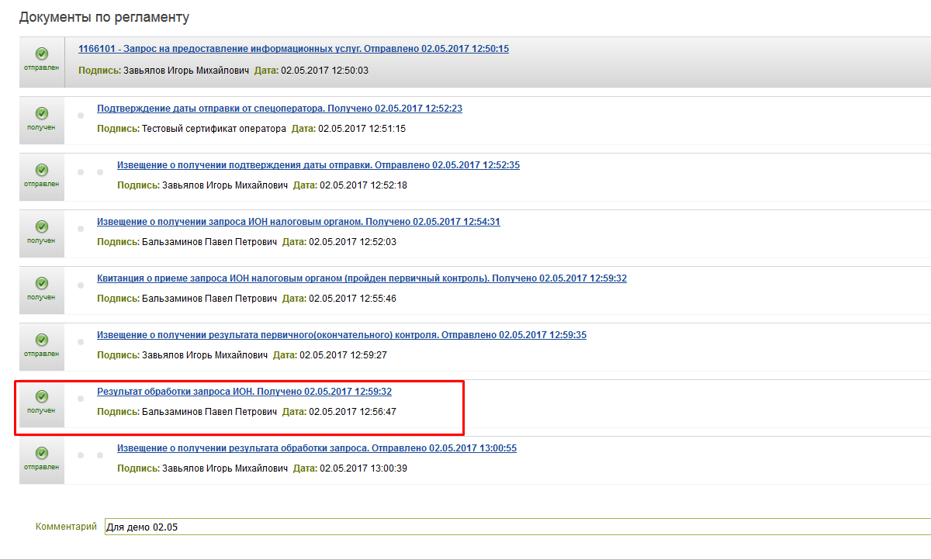The width and height of the screenshot is (931, 560).
Task: Open 'Извещение о получении результата обработки запроса' link
Action: [x=317, y=448]
